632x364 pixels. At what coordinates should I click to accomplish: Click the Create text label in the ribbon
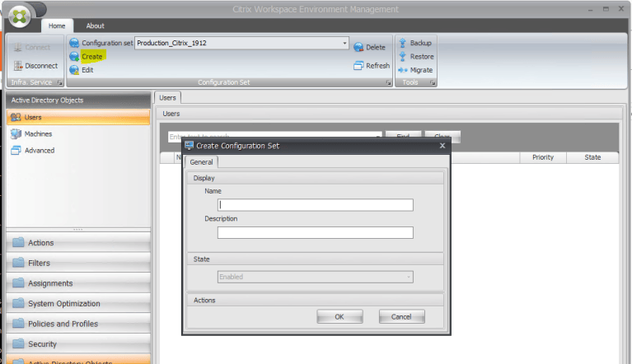click(92, 57)
